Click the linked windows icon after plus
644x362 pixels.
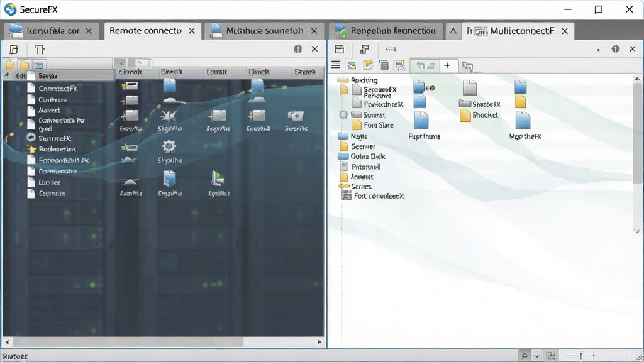[x=467, y=65]
